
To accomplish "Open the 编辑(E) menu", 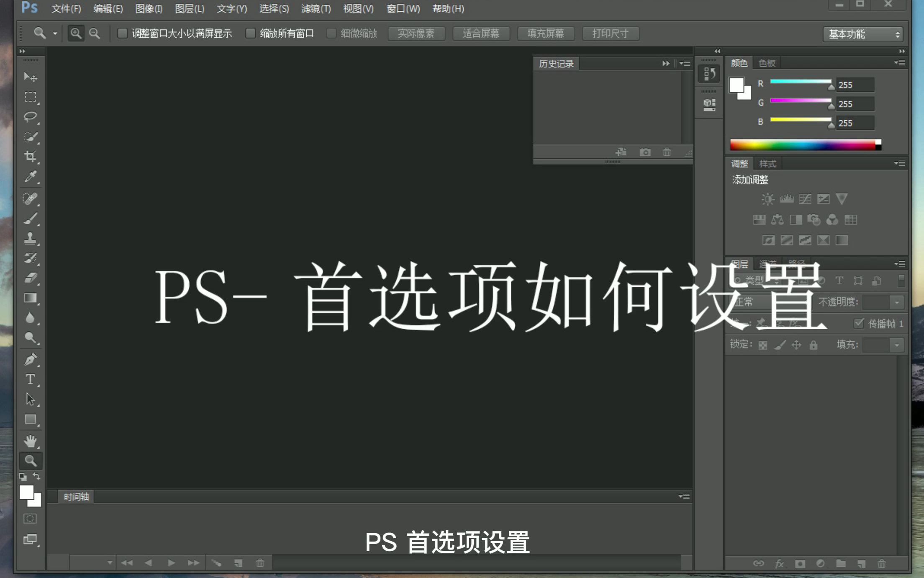I will click(108, 8).
